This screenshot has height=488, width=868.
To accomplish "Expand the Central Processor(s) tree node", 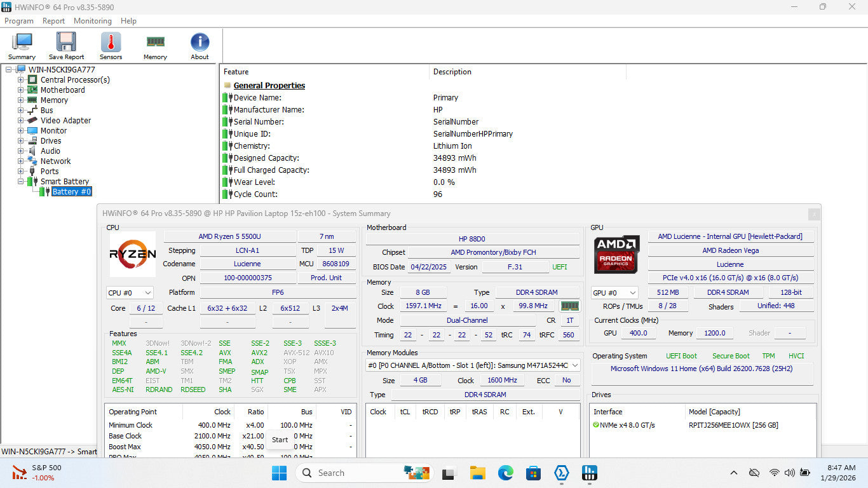I will (x=21, y=80).
